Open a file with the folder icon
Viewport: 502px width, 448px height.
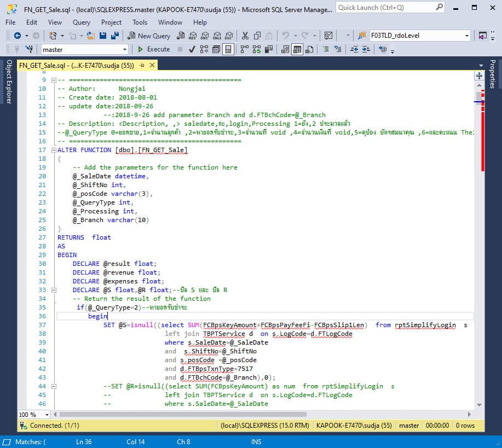91,36
